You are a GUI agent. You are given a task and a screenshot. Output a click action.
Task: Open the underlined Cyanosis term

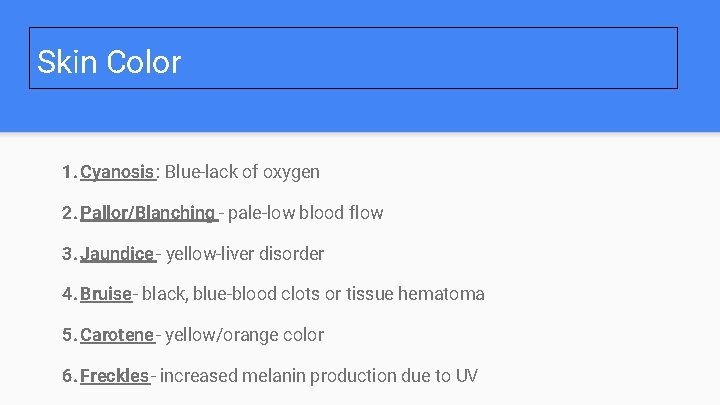coord(117,172)
